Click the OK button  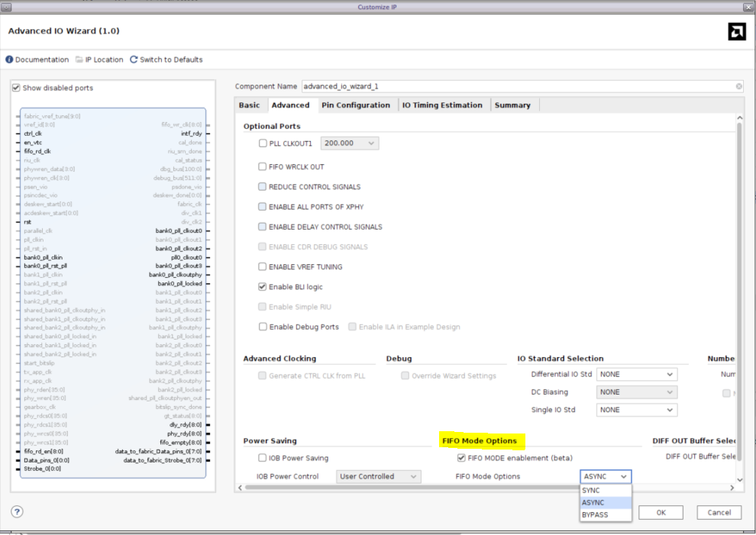pos(661,511)
